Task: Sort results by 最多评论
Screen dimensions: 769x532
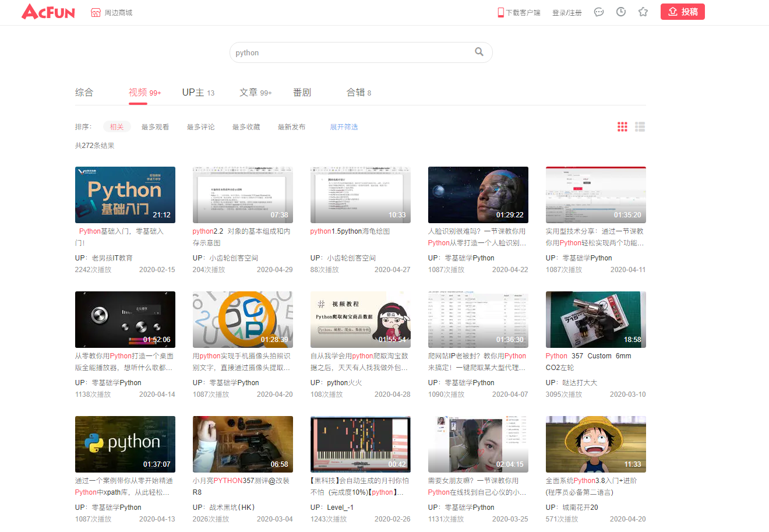Action: tap(200, 127)
